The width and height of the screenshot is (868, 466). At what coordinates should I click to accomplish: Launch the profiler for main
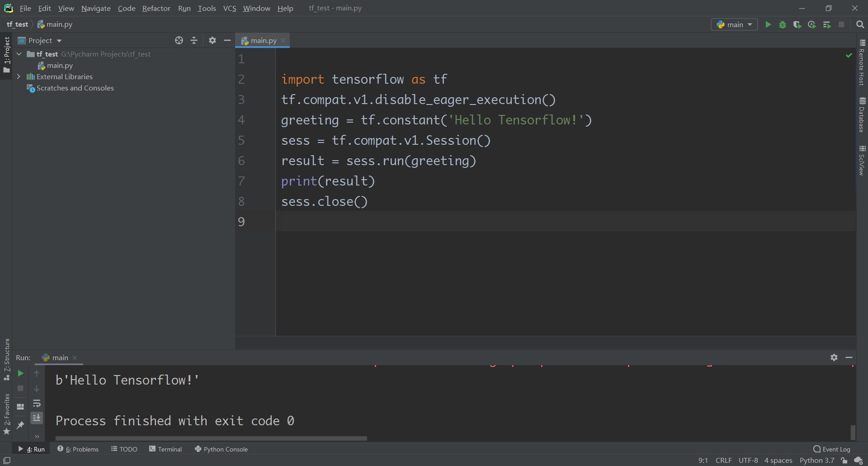point(812,24)
